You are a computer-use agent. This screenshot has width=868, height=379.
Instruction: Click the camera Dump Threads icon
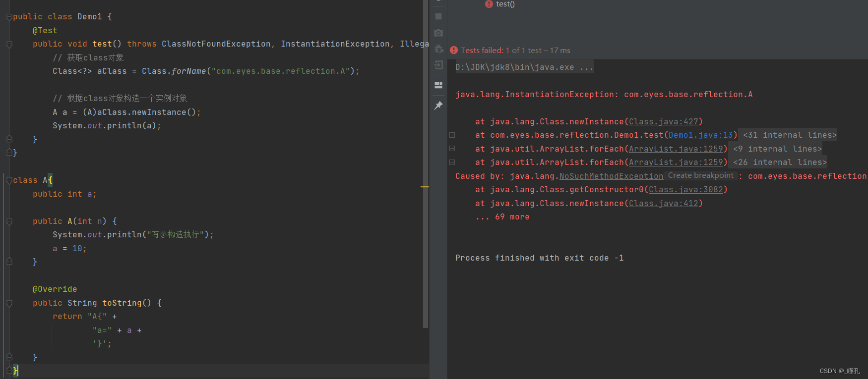438,33
